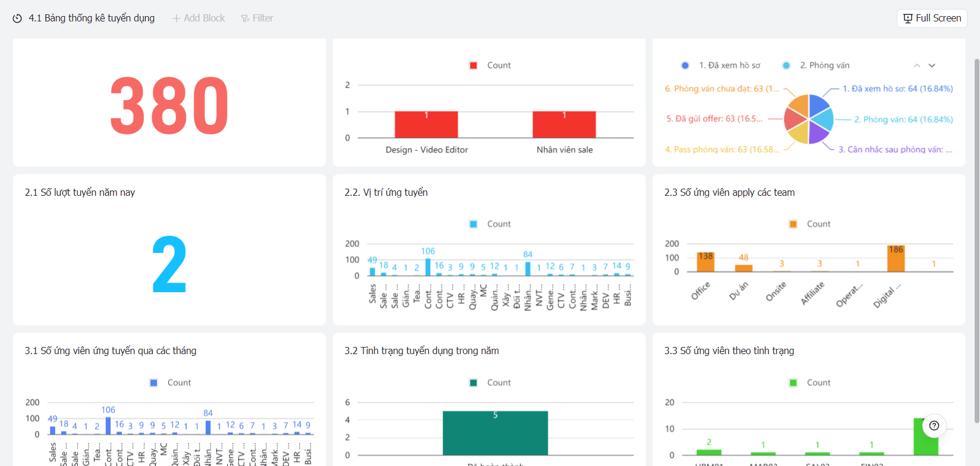Click the dashboard clock icon beside the title
The width and height of the screenshot is (980, 466).
coord(17,18)
